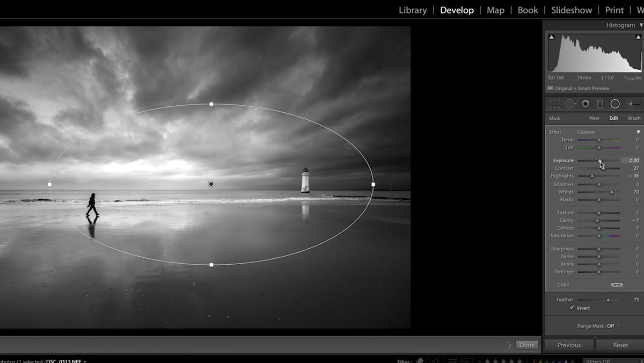Select Edit mask mode
The image size is (644, 363).
tap(613, 118)
